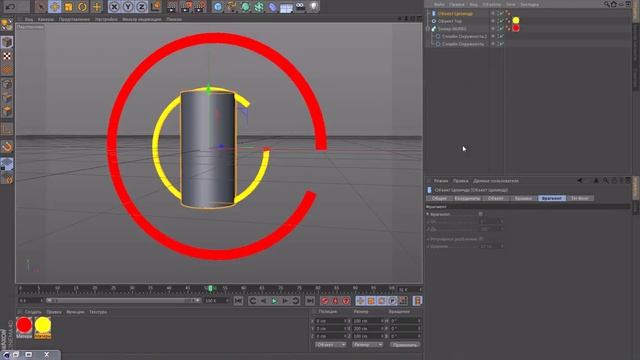The image size is (640, 360).
Task: Play animation forward
Action: click(x=274, y=301)
